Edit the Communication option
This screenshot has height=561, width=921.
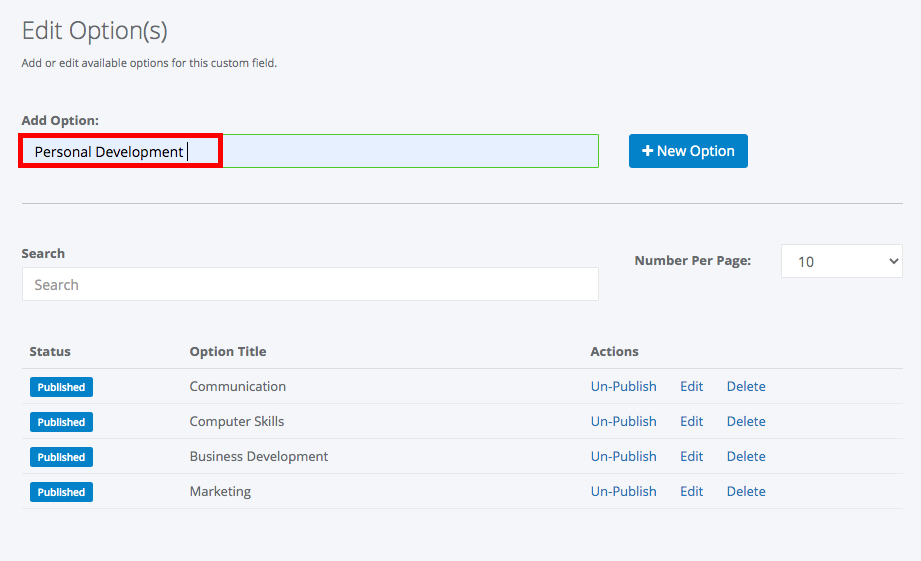tap(691, 387)
